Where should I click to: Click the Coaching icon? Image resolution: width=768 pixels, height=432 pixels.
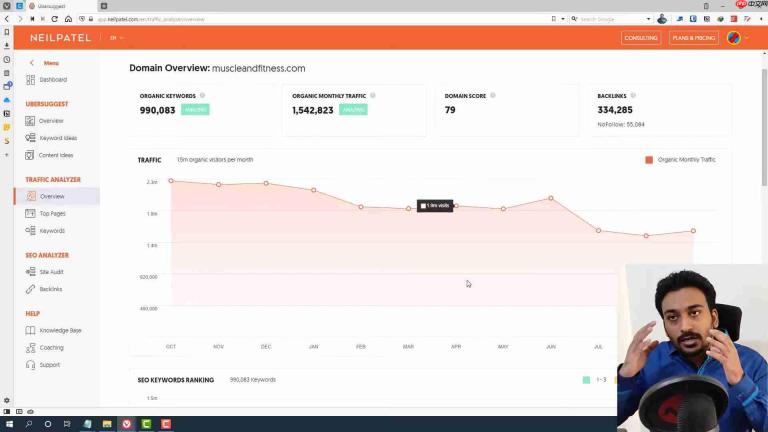coord(30,347)
